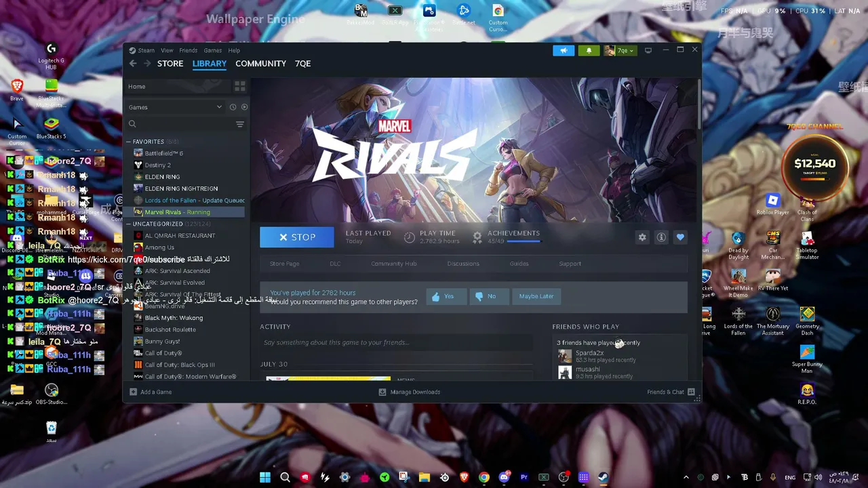Select Maybe Later for the review prompt
Image resolution: width=868 pixels, height=488 pixels.
536,296
